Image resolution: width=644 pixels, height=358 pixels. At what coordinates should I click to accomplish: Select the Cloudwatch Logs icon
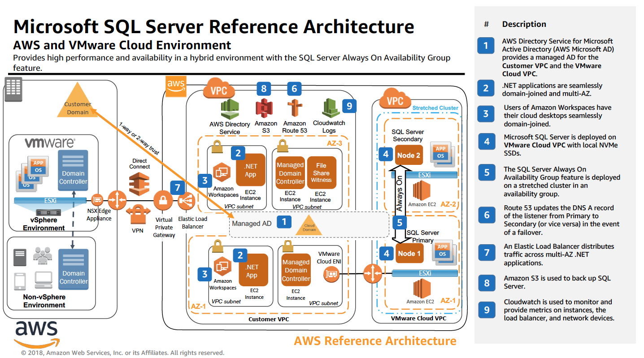(x=330, y=108)
